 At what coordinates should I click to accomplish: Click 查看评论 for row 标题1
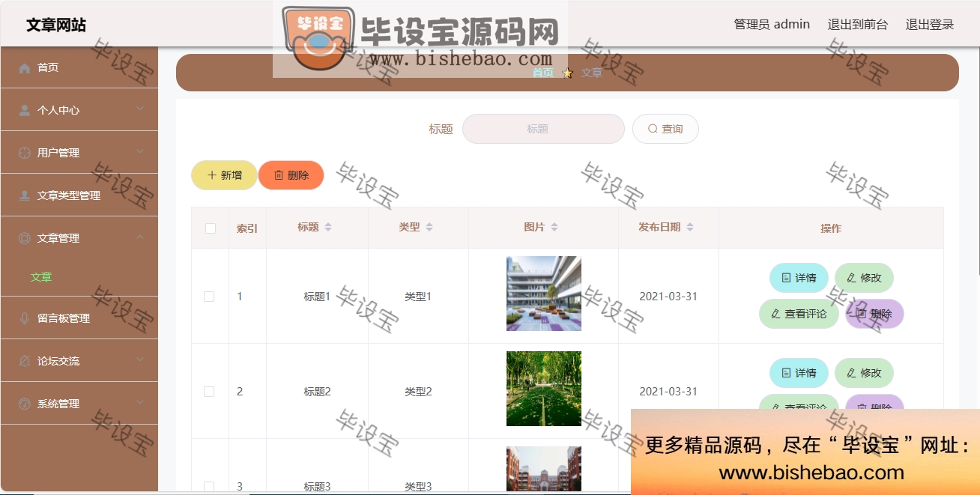(x=799, y=314)
